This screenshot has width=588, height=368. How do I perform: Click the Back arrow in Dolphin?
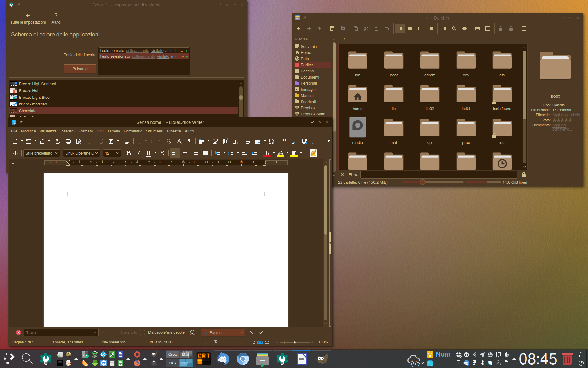(299, 29)
